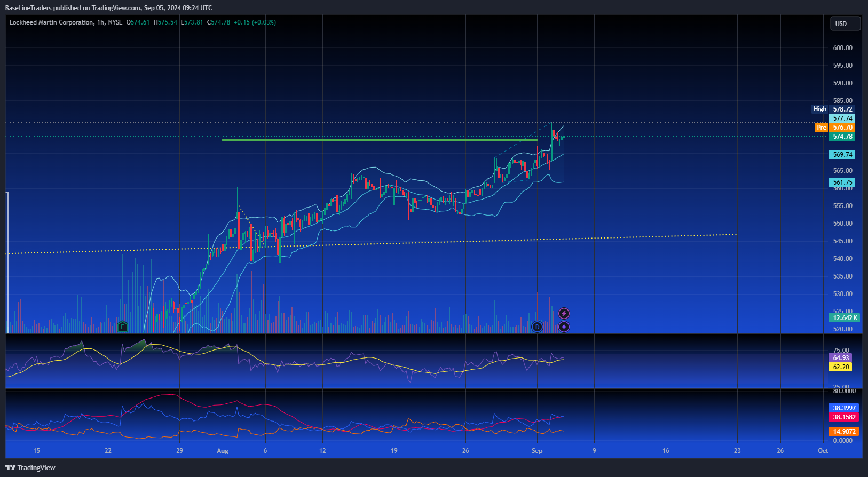Image resolution: width=868 pixels, height=477 pixels.
Task: Click the open value O574.61
Action: 138,22
